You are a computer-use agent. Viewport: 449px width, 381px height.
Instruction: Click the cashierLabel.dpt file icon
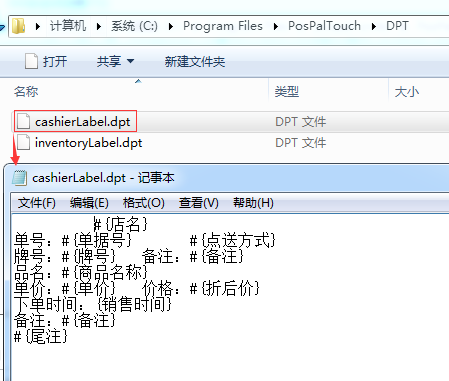pyautogui.click(x=23, y=121)
